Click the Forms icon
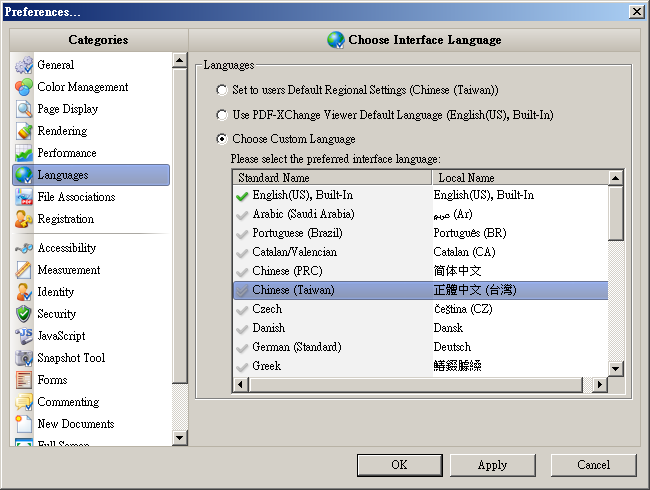This screenshot has width=650, height=490. point(24,380)
